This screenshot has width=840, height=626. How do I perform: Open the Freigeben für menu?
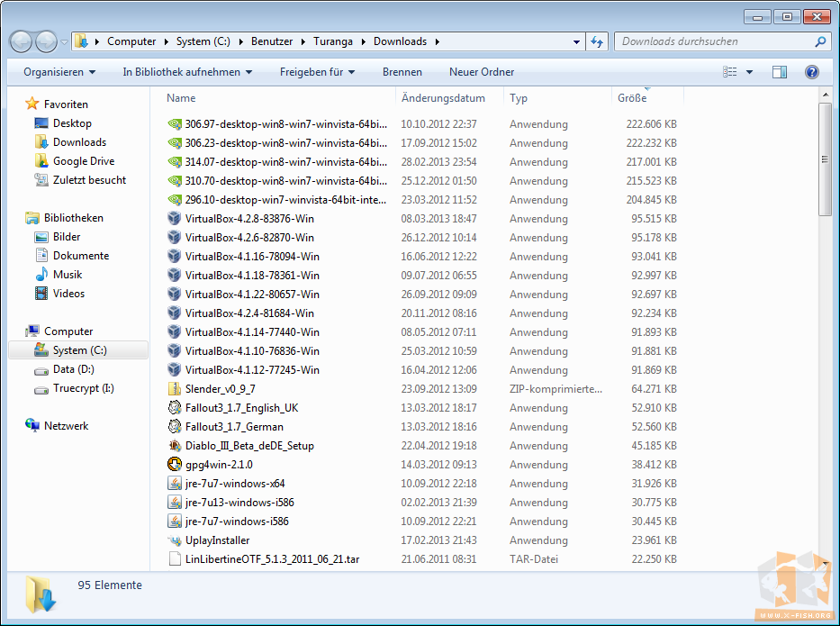(x=317, y=72)
